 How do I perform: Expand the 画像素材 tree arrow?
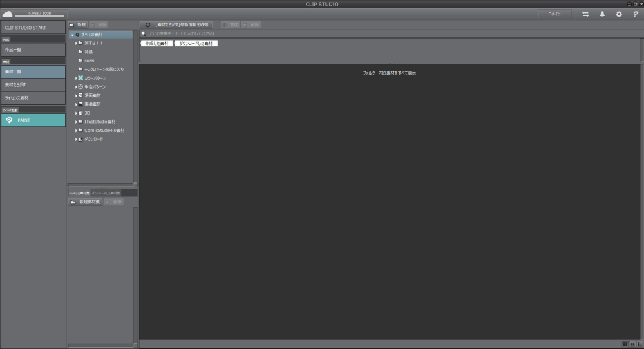76,104
